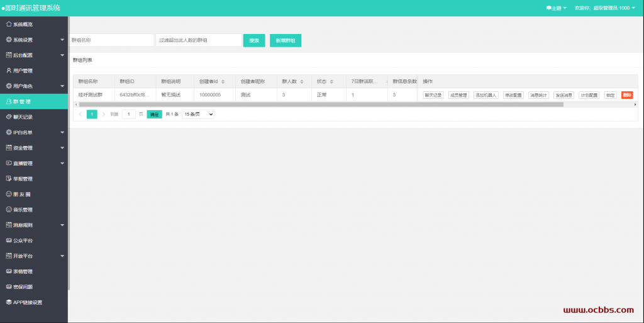The image size is (644, 323).
Task: Click the layers icon beside APP链接设置
Action: point(9,302)
